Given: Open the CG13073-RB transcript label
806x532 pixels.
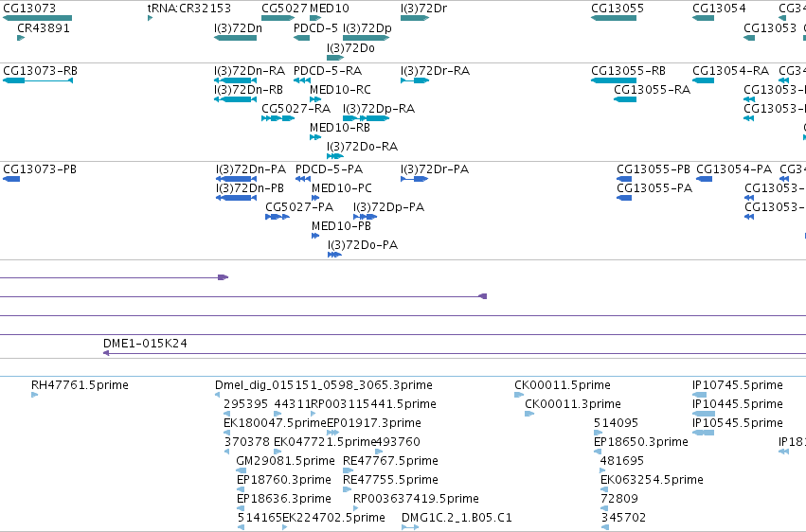Looking at the screenshot, I should point(40,71).
